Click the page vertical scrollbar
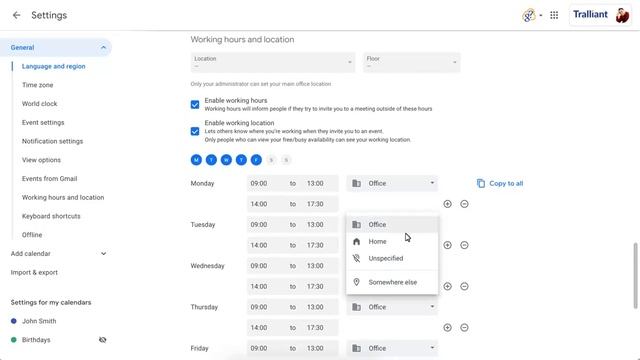This screenshot has height=360, width=640. [635, 276]
